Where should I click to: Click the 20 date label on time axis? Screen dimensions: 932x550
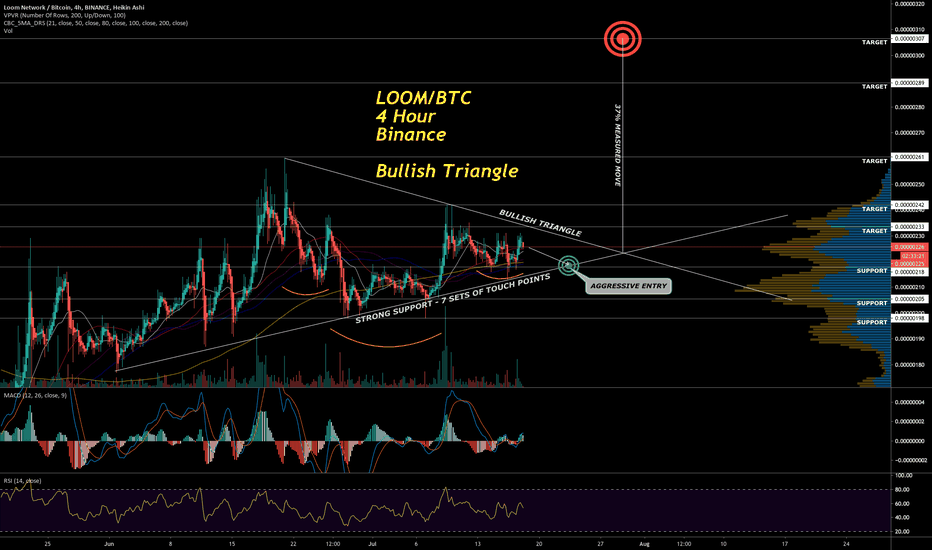(539, 543)
